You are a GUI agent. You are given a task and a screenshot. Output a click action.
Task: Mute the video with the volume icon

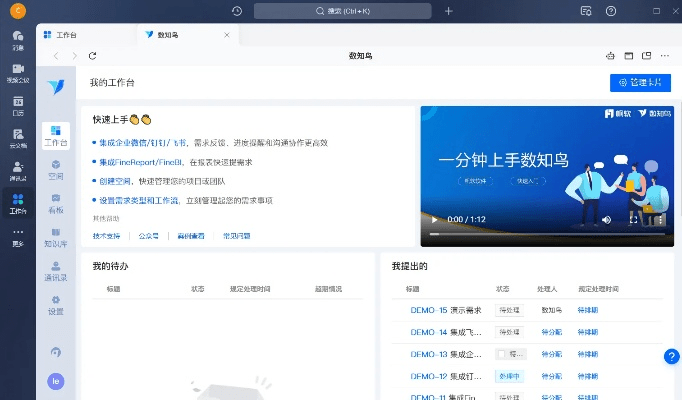click(x=606, y=220)
